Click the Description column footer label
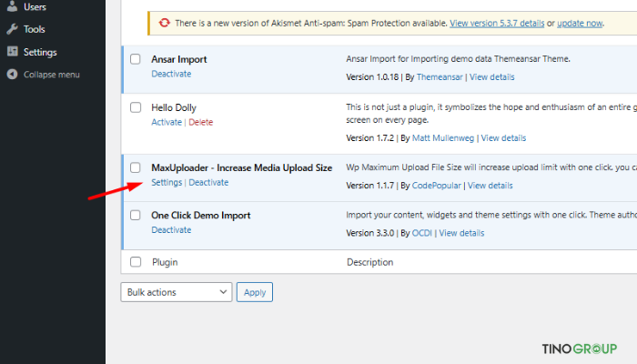 pyautogui.click(x=370, y=262)
